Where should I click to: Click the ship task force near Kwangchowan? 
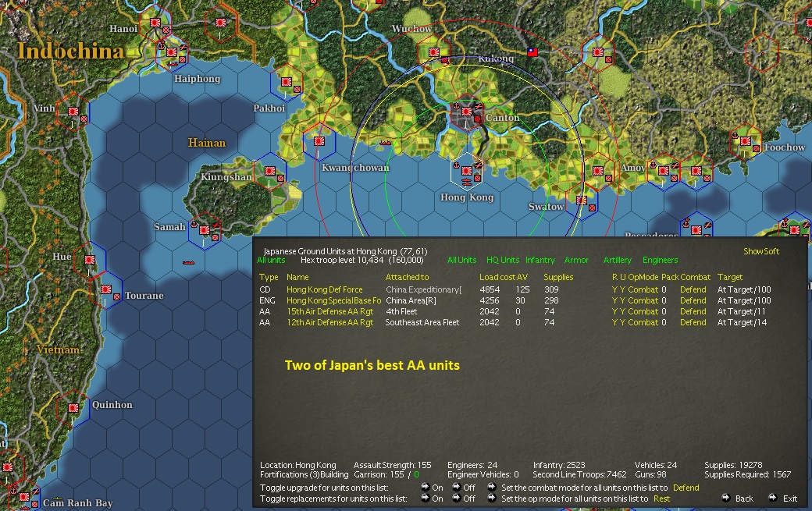point(385,143)
